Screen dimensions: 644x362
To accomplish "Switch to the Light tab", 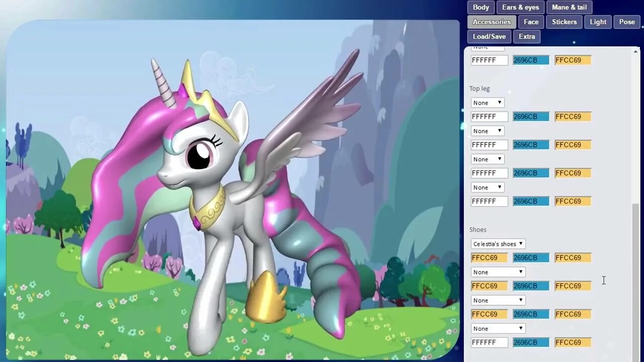I will pos(598,22).
